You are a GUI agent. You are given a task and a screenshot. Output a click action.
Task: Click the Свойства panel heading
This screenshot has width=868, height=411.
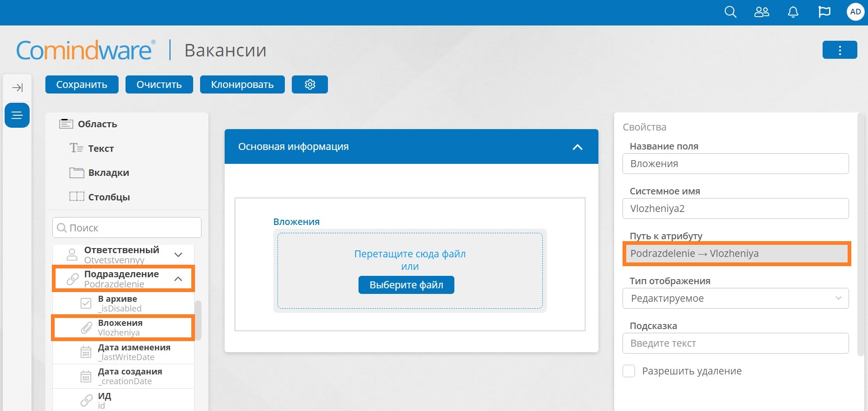(x=644, y=127)
